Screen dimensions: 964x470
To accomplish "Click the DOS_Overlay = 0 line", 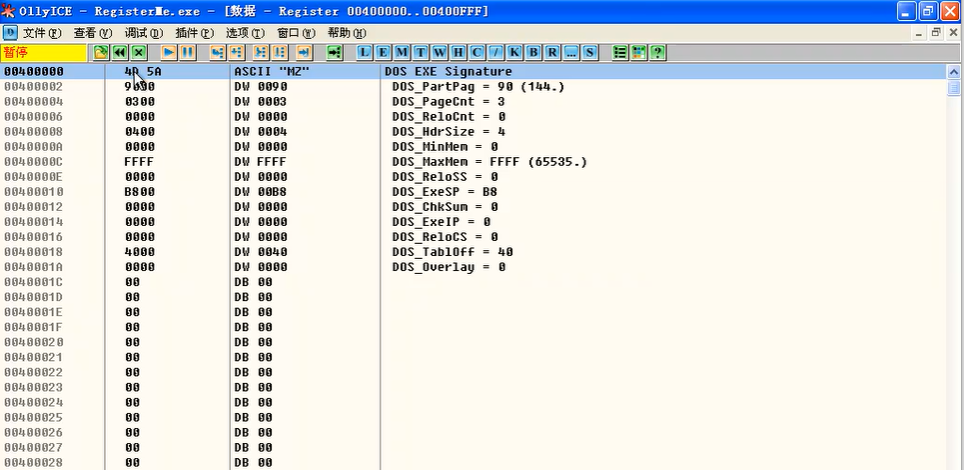I will point(448,267).
